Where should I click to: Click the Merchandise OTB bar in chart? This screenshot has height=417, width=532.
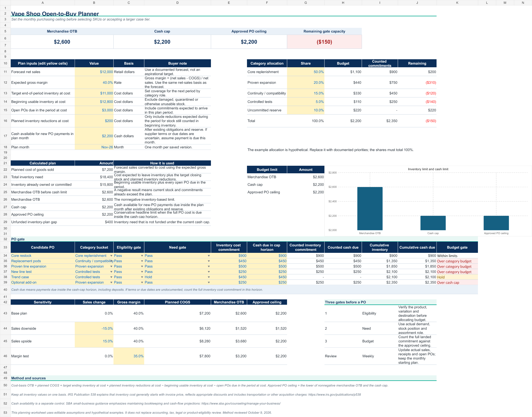pos(370,208)
